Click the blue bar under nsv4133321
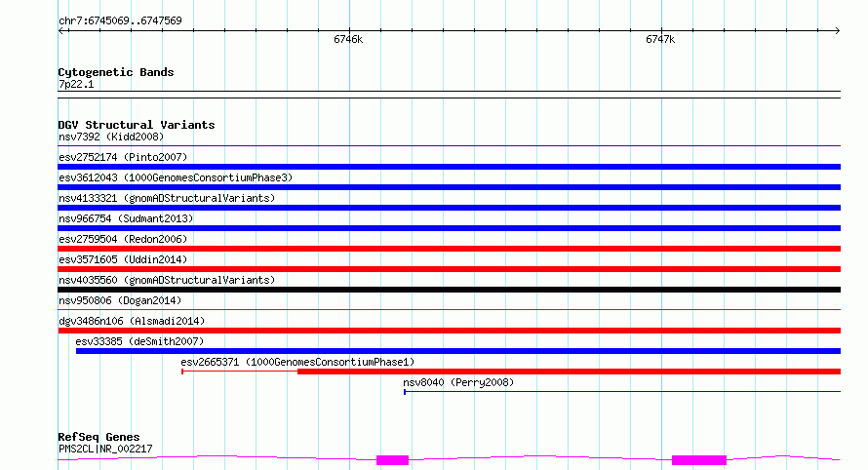This screenshot has width=868, height=470. 449,208
